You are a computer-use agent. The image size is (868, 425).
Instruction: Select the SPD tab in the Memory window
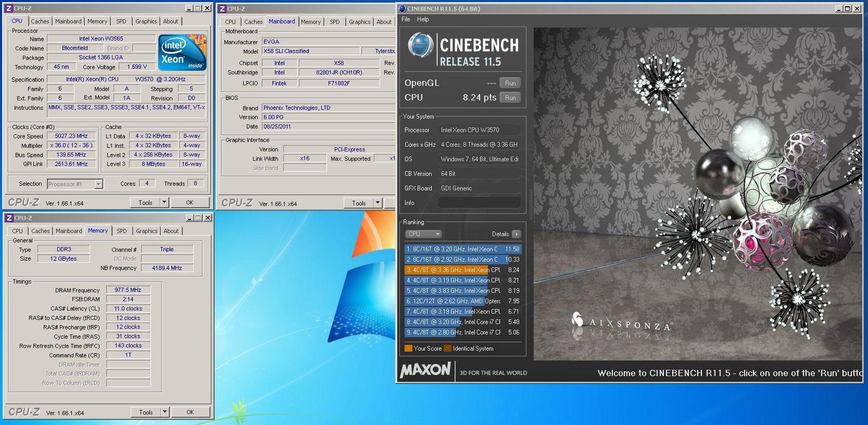click(122, 231)
